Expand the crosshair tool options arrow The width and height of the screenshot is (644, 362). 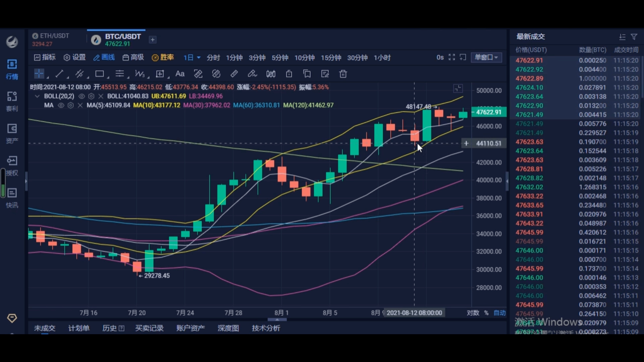47,77
